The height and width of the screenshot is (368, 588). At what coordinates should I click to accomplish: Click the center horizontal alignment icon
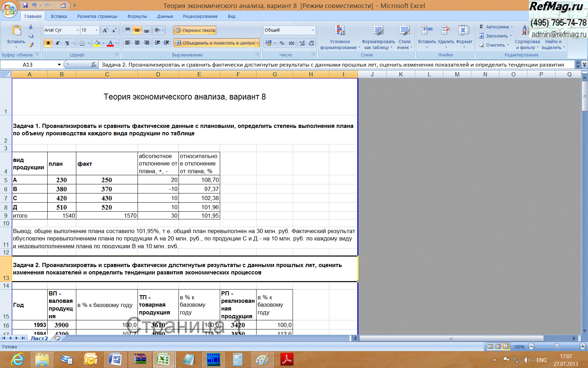coord(137,43)
